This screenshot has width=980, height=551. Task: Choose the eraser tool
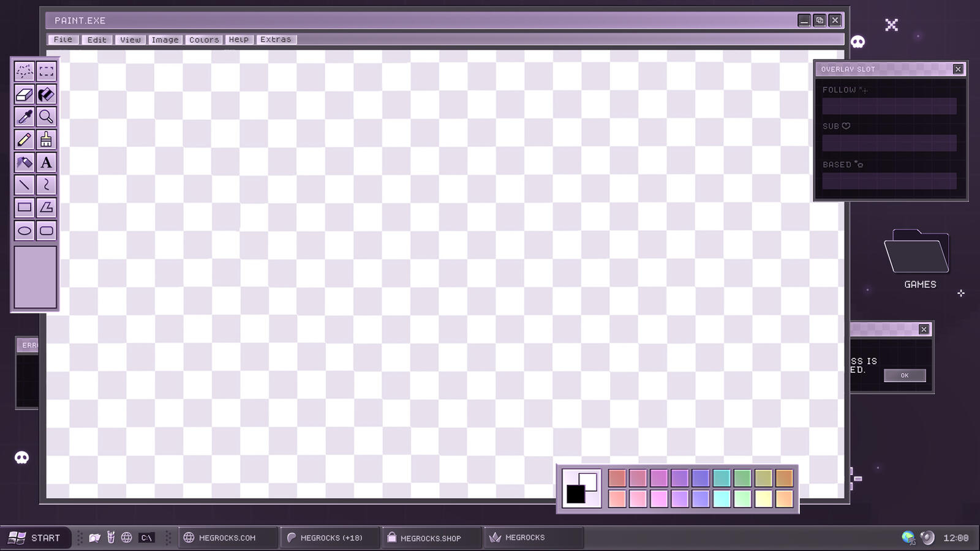pos(24,94)
